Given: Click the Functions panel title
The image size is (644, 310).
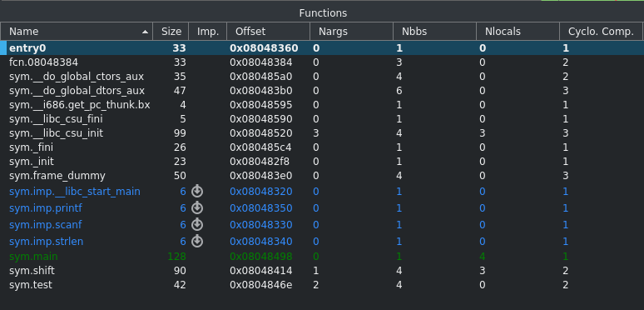Looking at the screenshot, I should coord(323,13).
